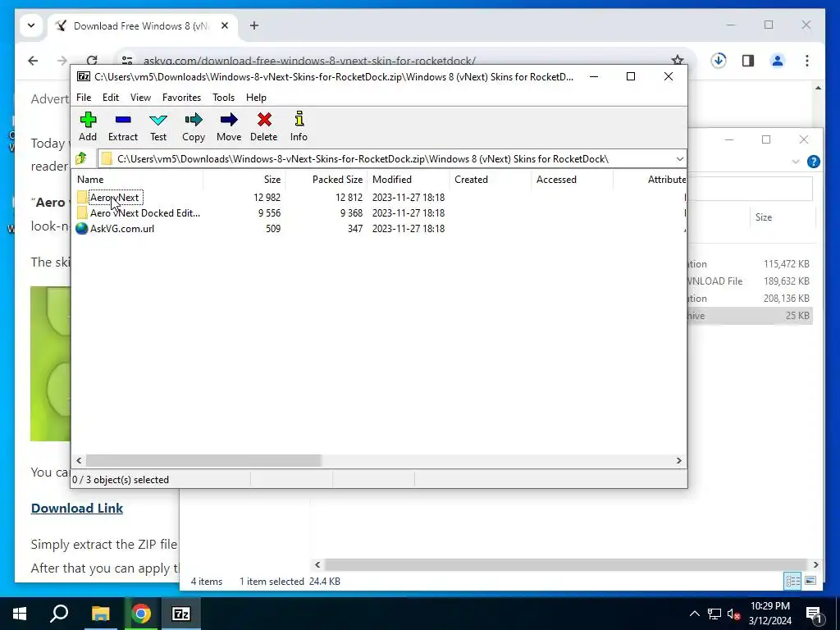Click the archive path address field
The height and width of the screenshot is (630, 840).
coord(387,158)
